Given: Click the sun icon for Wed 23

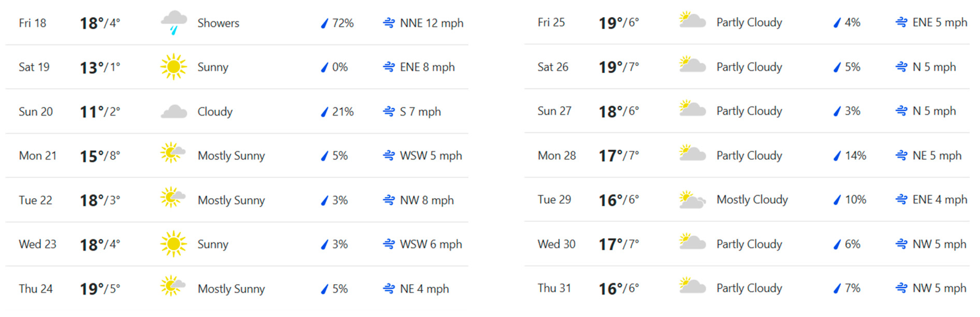Looking at the screenshot, I should 173,244.
